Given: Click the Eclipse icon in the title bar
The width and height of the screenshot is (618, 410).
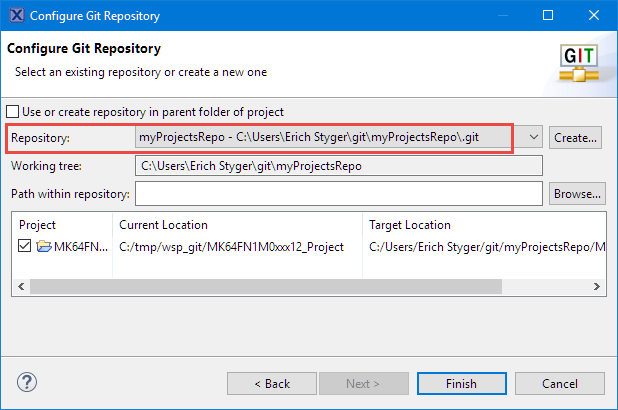Looking at the screenshot, I should click(17, 16).
